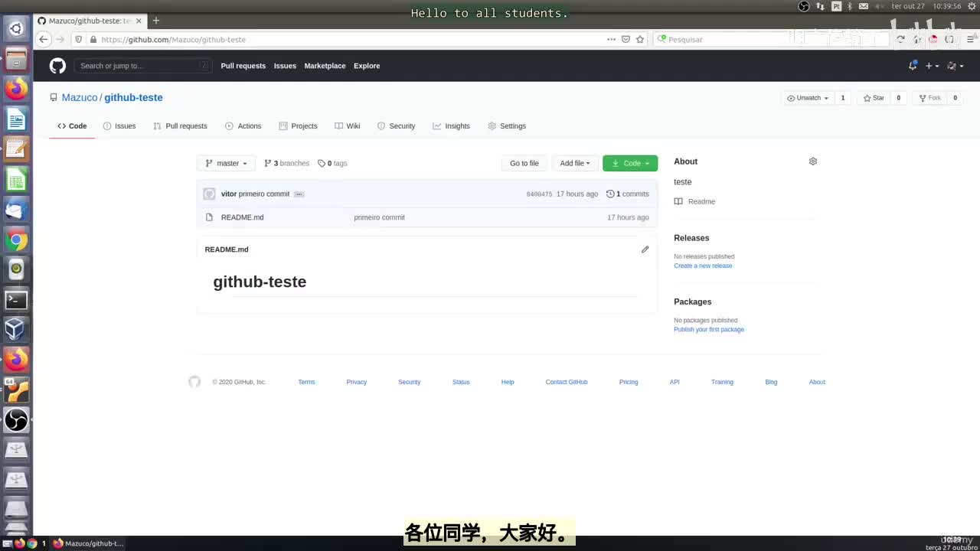
Task: Expand the plus create-new menu
Action: pyautogui.click(x=932, y=66)
